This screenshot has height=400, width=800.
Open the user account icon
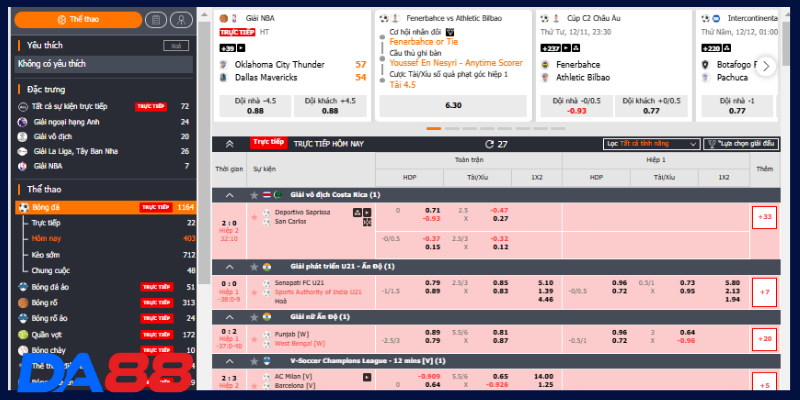point(181,20)
